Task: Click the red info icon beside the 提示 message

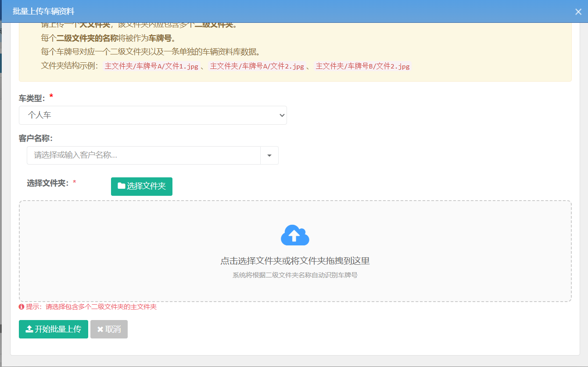Action: 22,307
